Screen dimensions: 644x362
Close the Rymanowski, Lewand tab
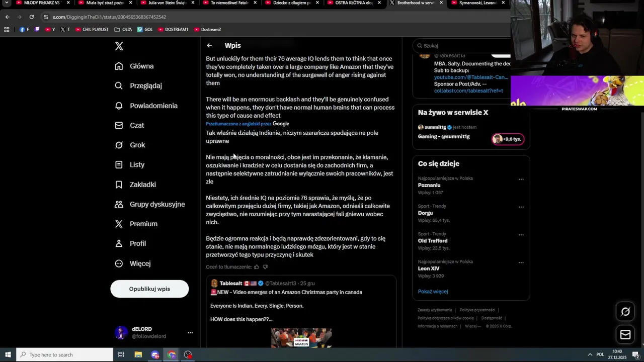click(x=503, y=3)
